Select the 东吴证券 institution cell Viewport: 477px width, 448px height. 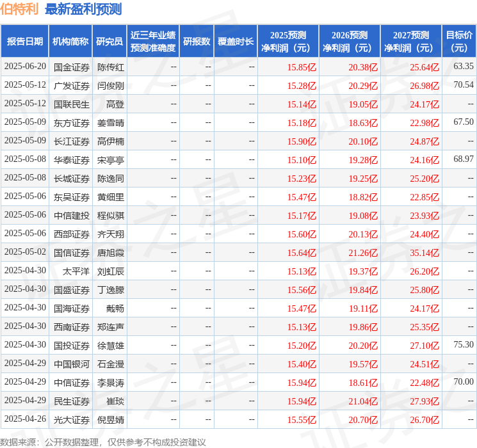pos(72,197)
